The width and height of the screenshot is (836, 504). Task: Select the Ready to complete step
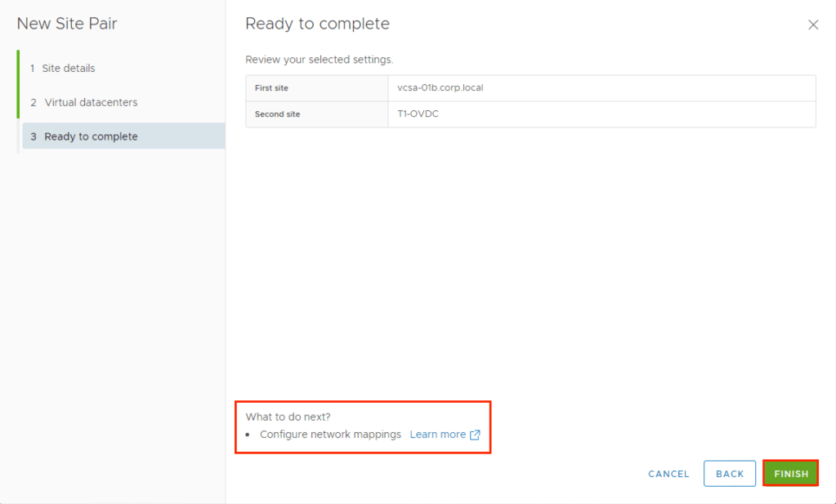(x=91, y=136)
